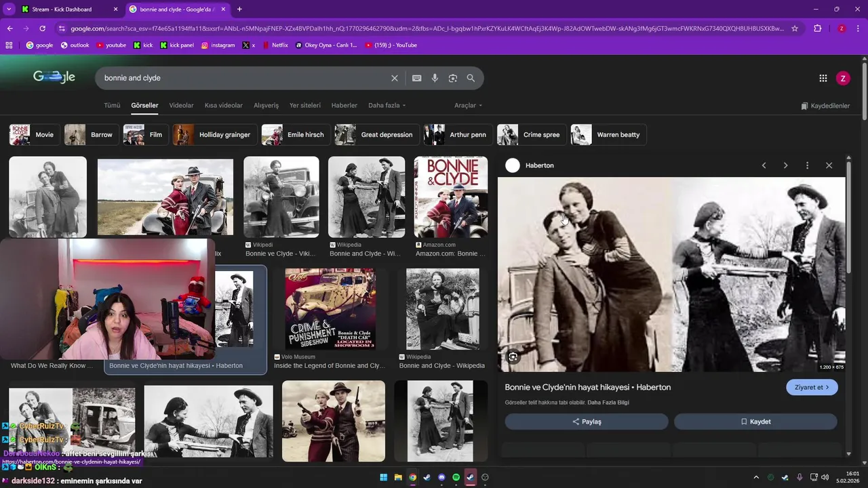Switch to the Haberler tab
868x488 pixels.
tap(344, 106)
